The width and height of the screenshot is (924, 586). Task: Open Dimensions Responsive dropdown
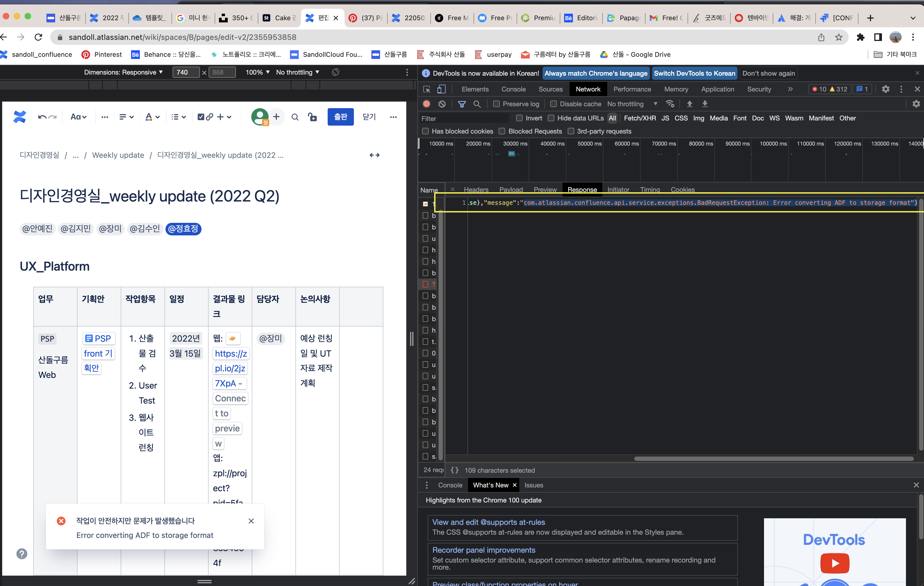click(x=123, y=72)
